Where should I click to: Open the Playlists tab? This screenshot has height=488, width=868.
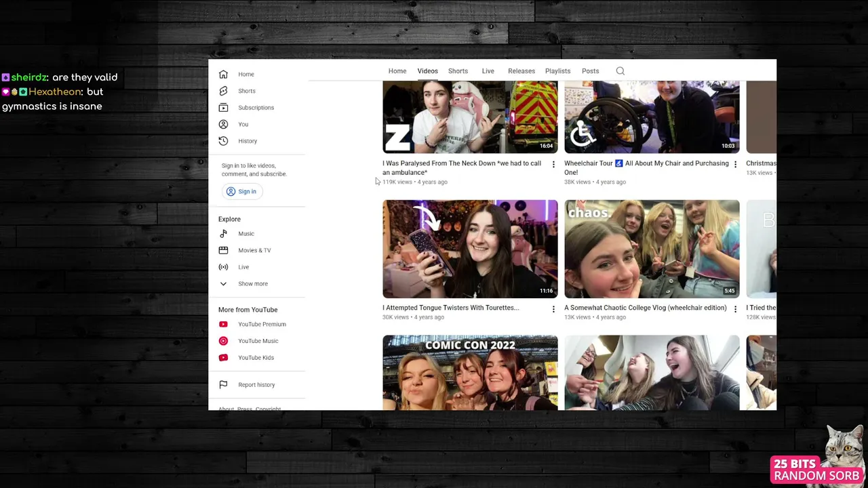(x=557, y=70)
